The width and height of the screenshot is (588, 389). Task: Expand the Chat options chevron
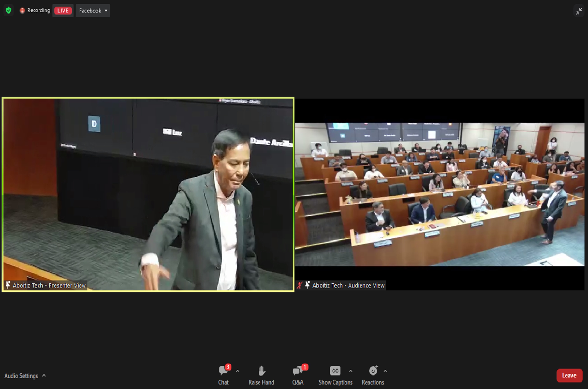(238, 371)
